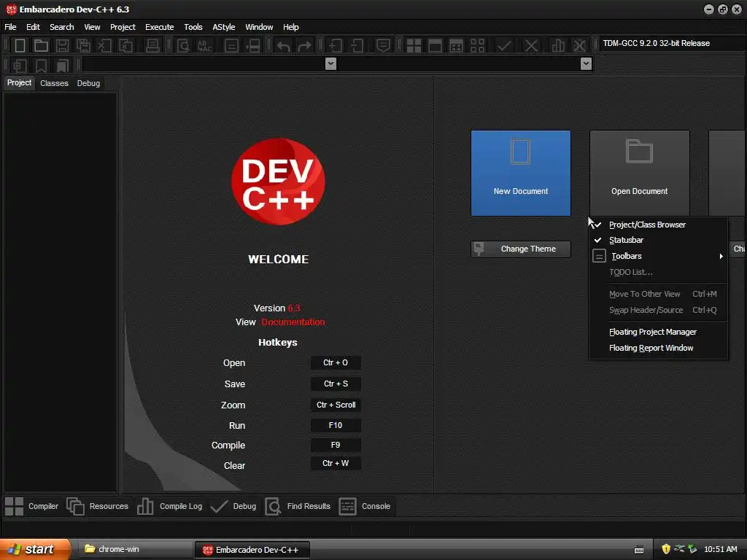Click the Run window toolbar icon

[435, 46]
